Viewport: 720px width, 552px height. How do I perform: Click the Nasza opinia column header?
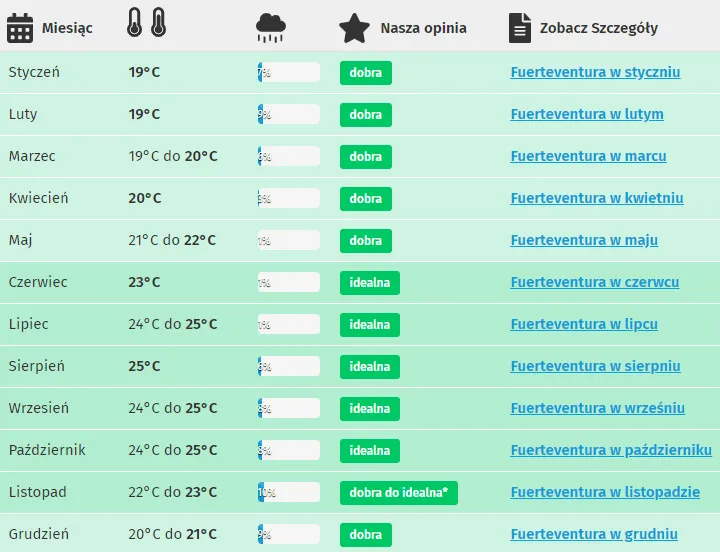[423, 28]
